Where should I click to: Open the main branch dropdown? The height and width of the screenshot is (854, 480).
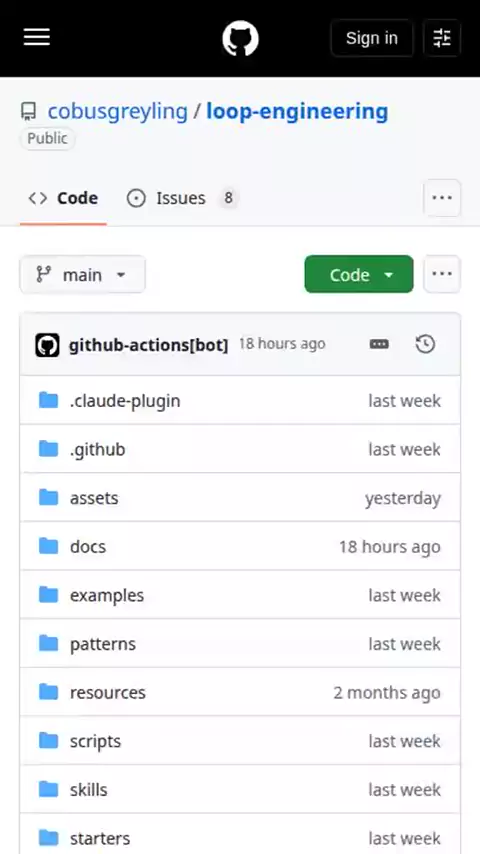[x=83, y=274]
